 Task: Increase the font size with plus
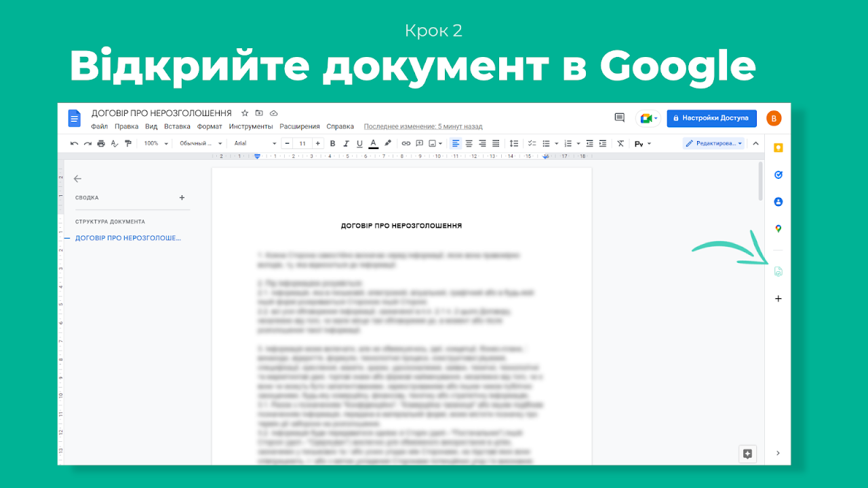[x=317, y=144]
